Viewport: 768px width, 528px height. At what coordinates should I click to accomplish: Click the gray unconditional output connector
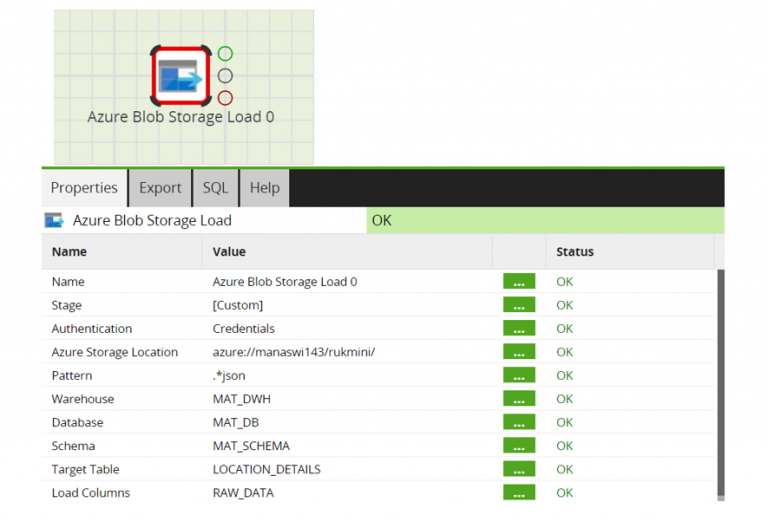click(225, 75)
